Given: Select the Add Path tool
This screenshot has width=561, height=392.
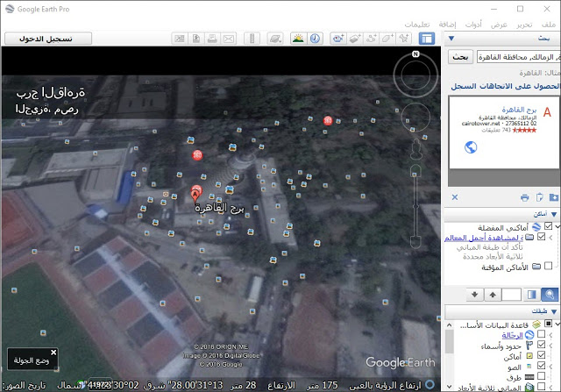Looking at the screenshot, I should tap(372, 39).
